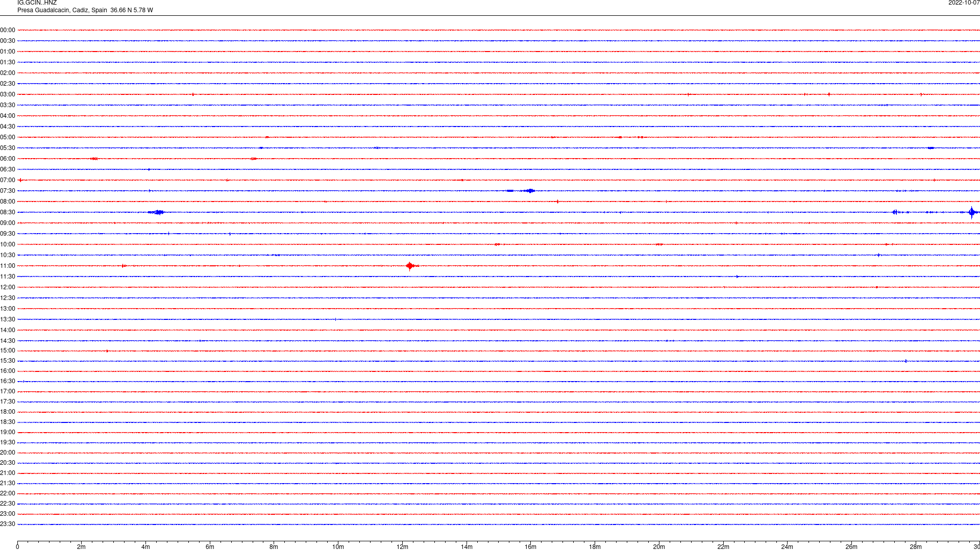Click the 12m tick on time axis
Image resolution: width=980 pixels, height=551 pixels.
[402, 547]
